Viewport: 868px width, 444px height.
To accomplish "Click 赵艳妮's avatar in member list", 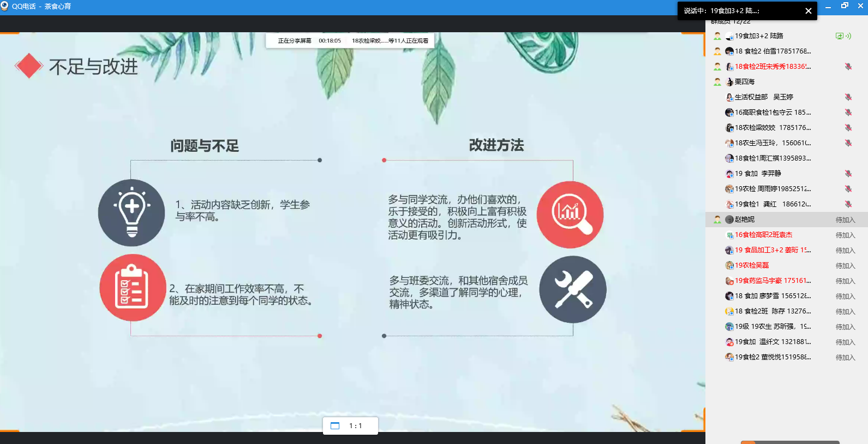I will pos(729,220).
